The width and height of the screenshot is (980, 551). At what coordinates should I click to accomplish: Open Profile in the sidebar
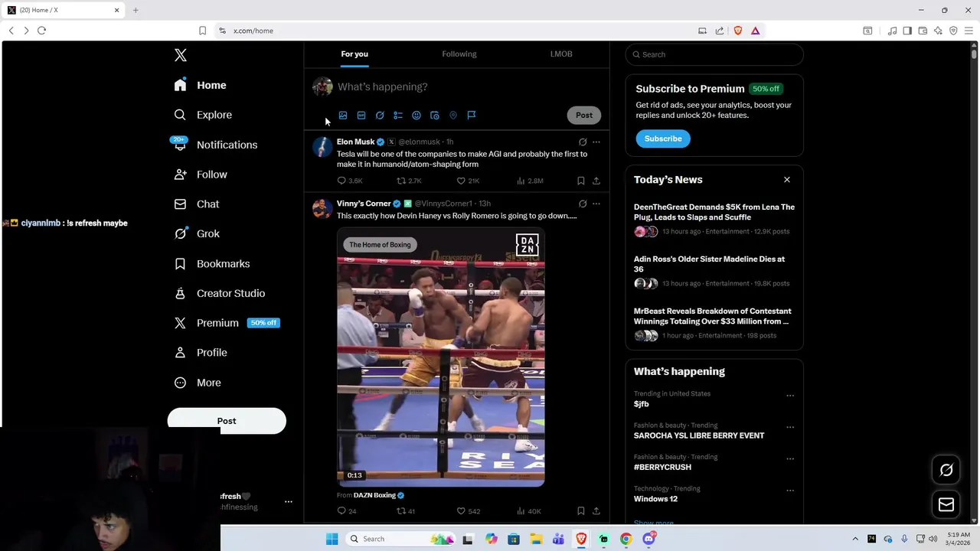201,353
